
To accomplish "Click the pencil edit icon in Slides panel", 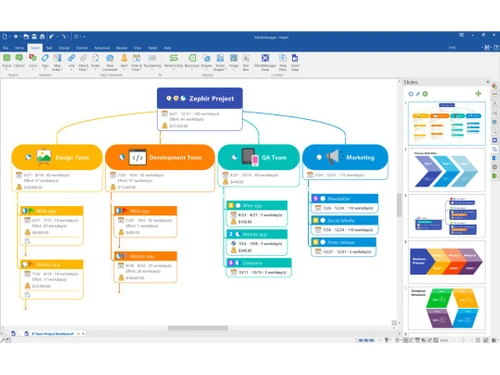I will point(418,94).
